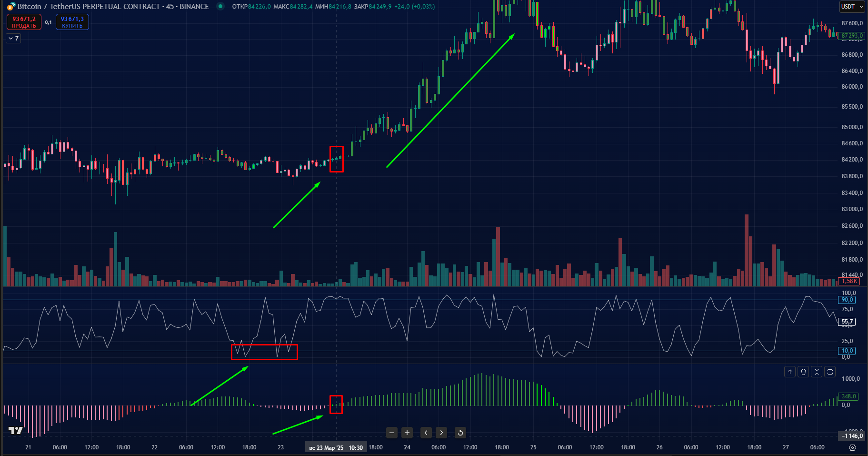Viewport: 868px width, 456px height.
Task: Reset the chart view
Action: coord(460,433)
